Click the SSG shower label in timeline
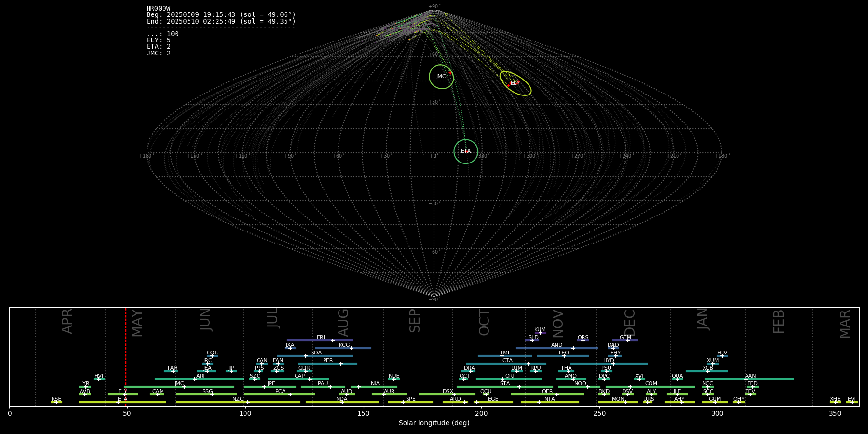The width and height of the screenshot is (868, 434). [208, 392]
